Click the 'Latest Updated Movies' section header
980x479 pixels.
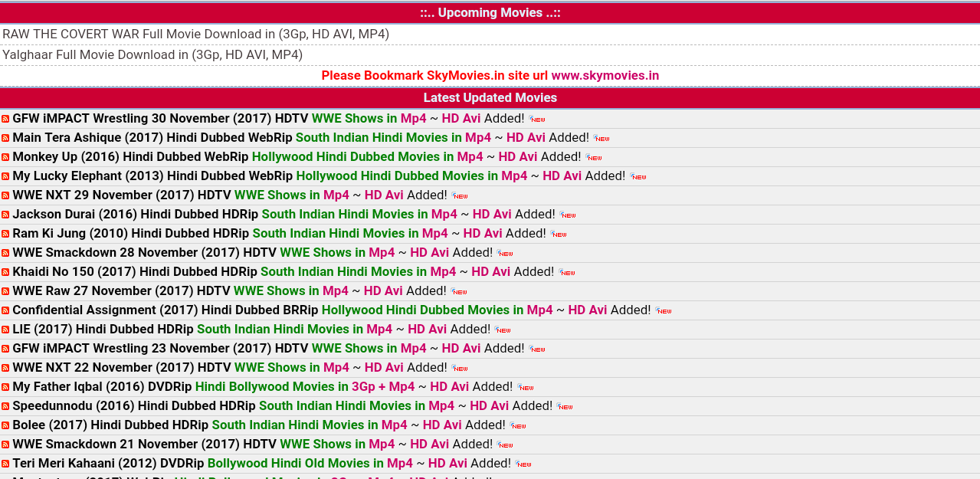490,98
